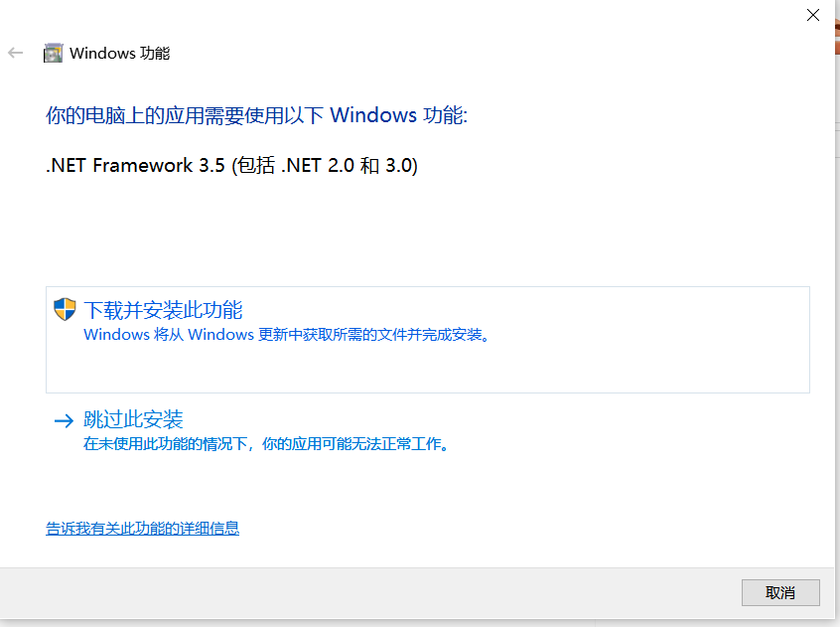The height and width of the screenshot is (627, 840).
Task: Choose the 下载并安装此功能 option
Action: click(428, 340)
